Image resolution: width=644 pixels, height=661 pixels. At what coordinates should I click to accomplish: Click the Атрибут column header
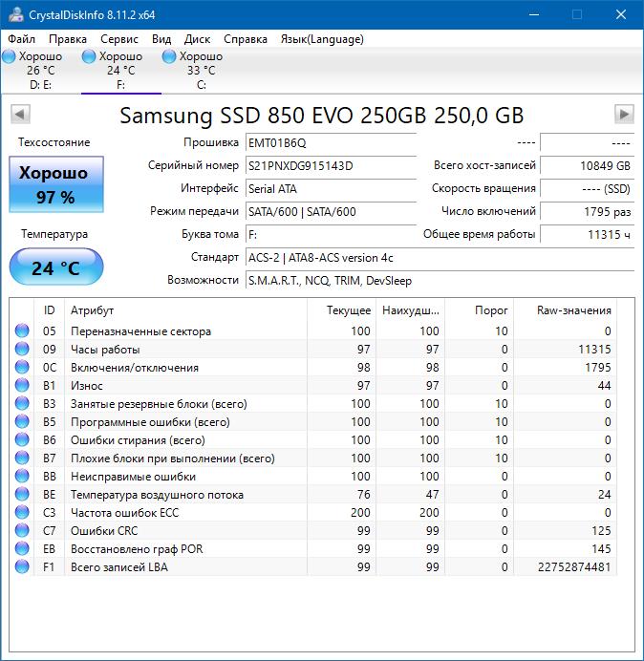tap(185, 310)
